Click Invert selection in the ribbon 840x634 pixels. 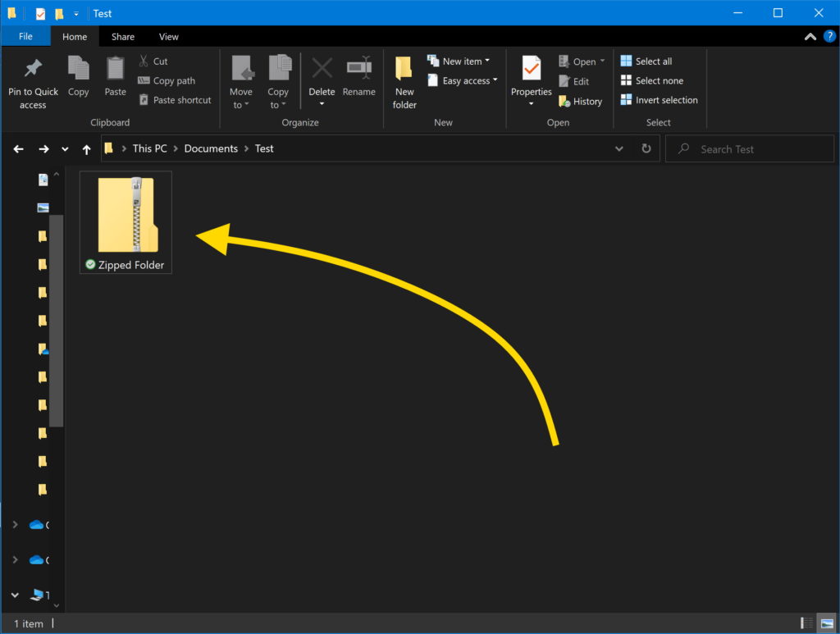[x=660, y=99]
